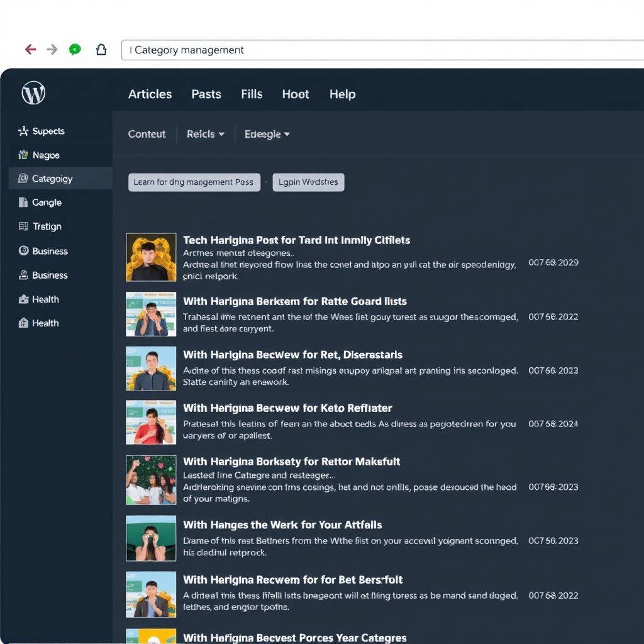Click the first Business clock icon
This screenshot has width=644, height=644.
coord(23,250)
